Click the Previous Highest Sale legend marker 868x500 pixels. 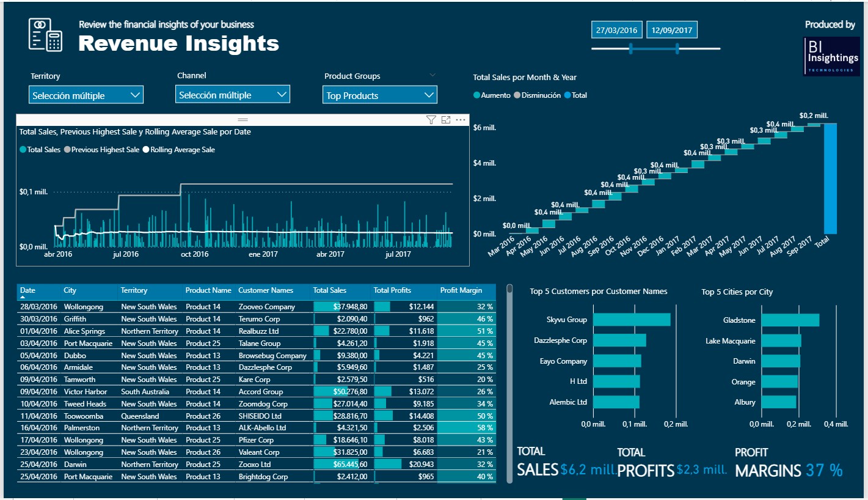click(67, 150)
